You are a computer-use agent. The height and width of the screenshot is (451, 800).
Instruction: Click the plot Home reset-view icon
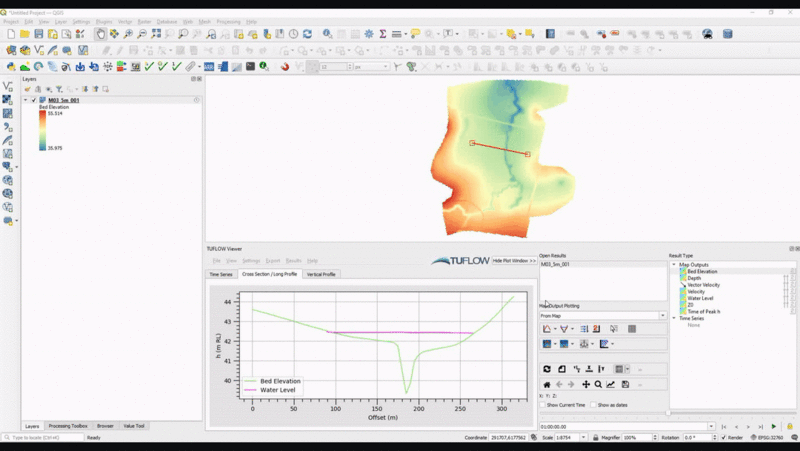[x=547, y=384]
